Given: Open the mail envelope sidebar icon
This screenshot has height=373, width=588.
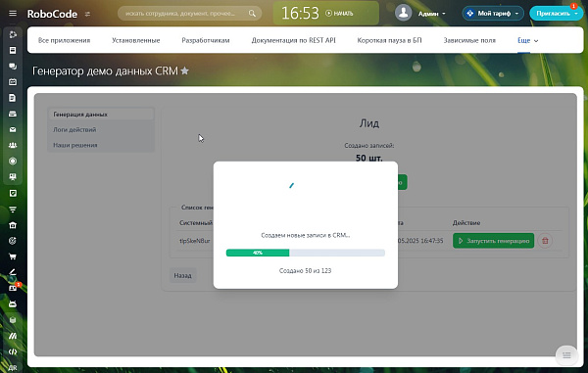Looking at the screenshot, I should [x=13, y=129].
